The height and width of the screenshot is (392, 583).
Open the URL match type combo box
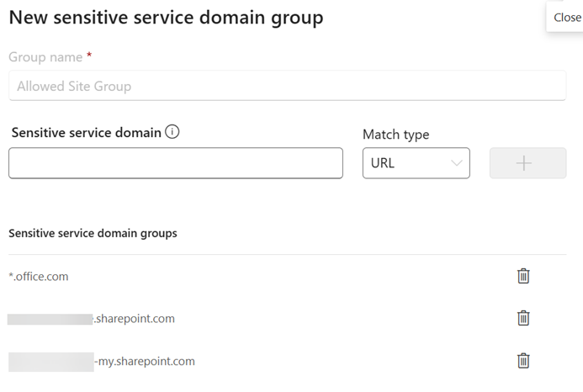(416, 163)
